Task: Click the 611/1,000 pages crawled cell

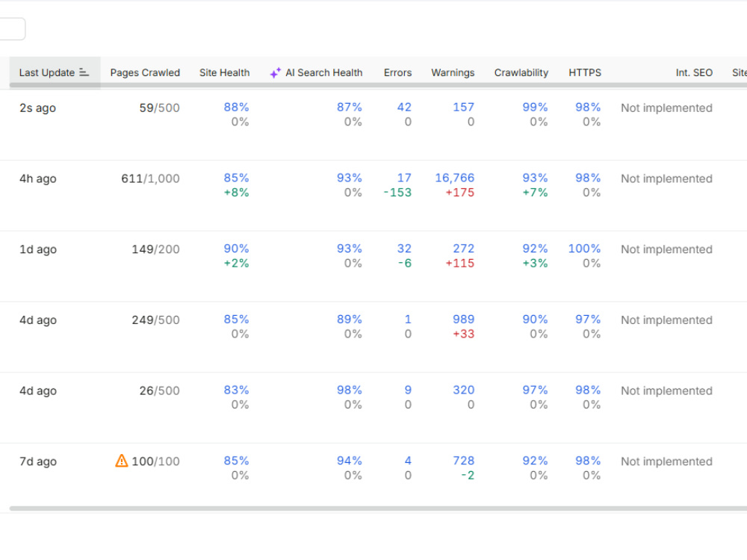Action: coord(150,178)
